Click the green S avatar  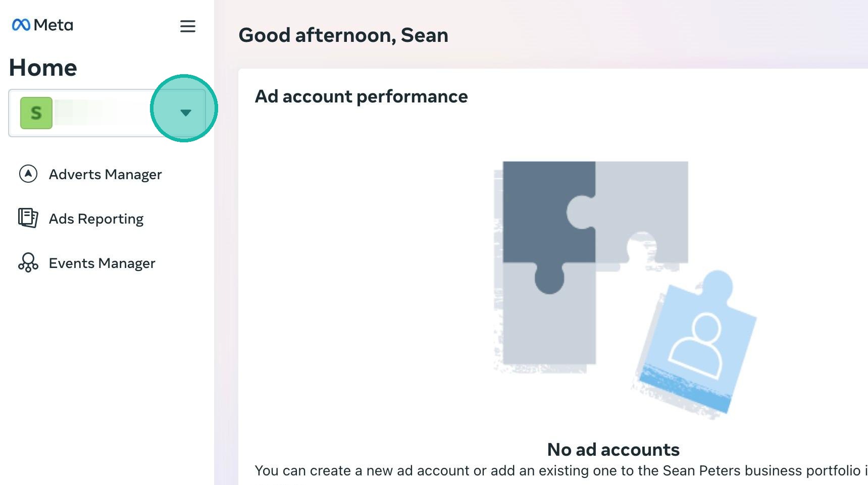36,113
